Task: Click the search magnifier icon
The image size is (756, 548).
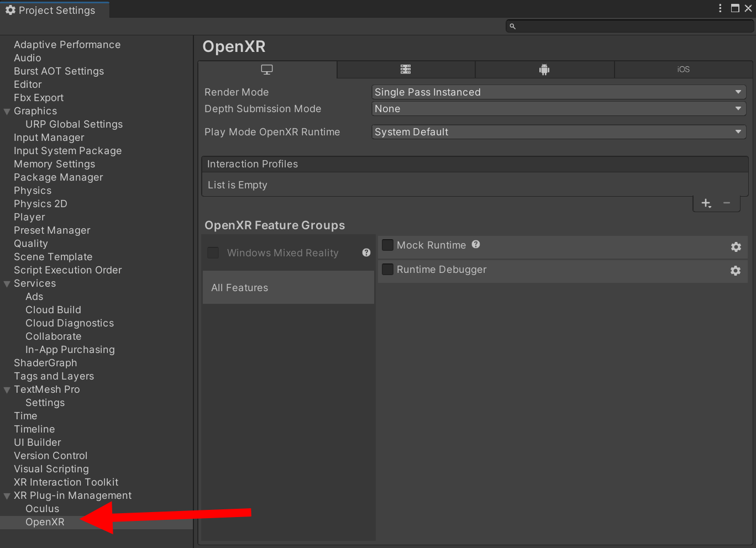Action: click(512, 26)
